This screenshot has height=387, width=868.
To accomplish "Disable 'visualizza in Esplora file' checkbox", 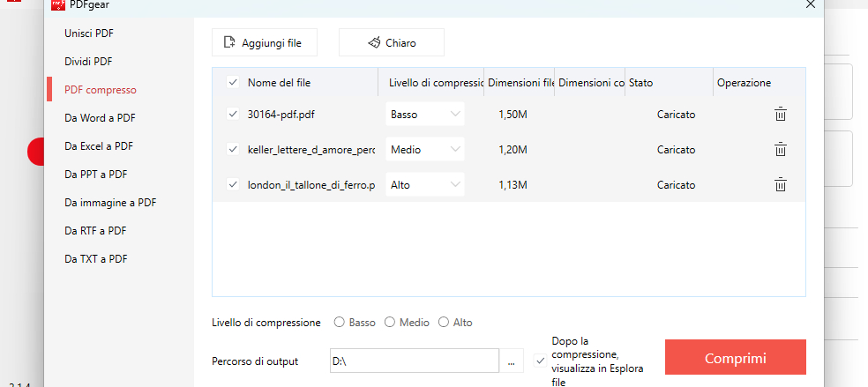I will pos(540,361).
